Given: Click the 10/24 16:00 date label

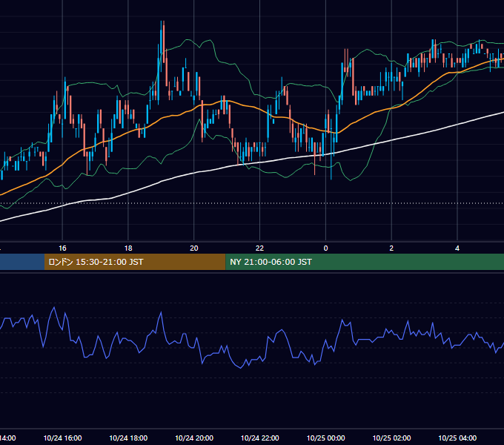Looking at the screenshot, I should tap(62, 438).
